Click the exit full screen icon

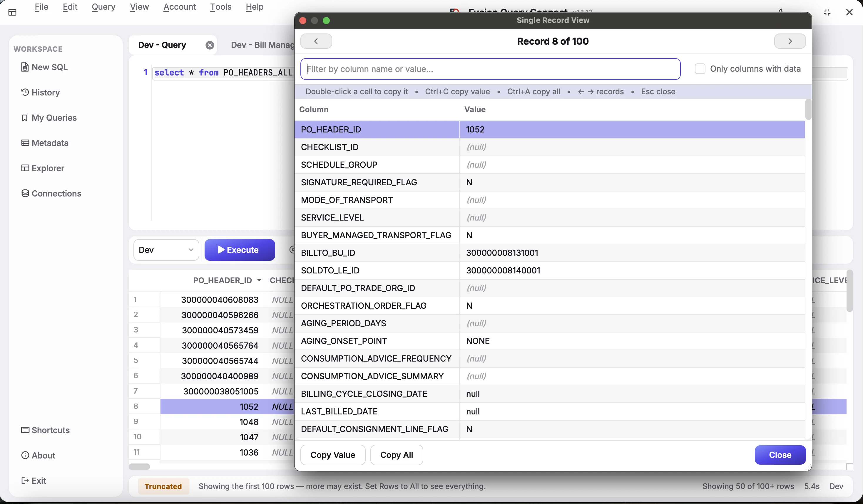coord(827,13)
